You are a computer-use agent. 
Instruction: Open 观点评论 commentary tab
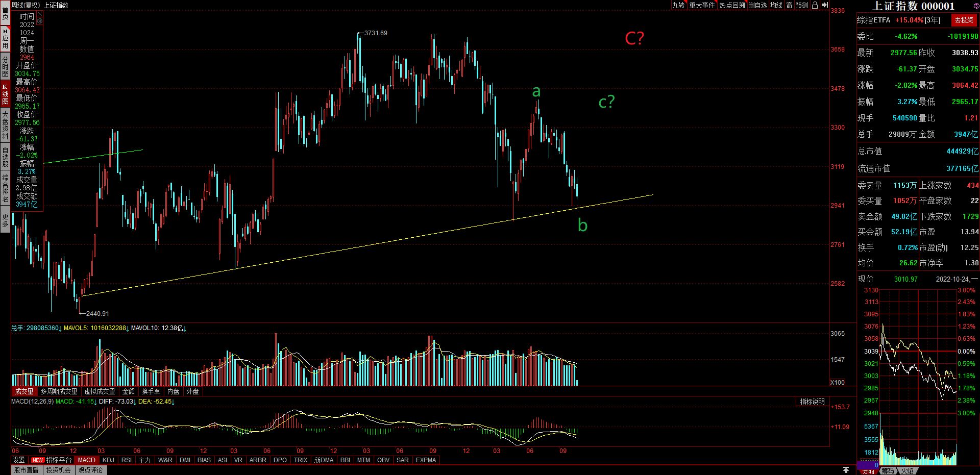[x=91, y=470]
